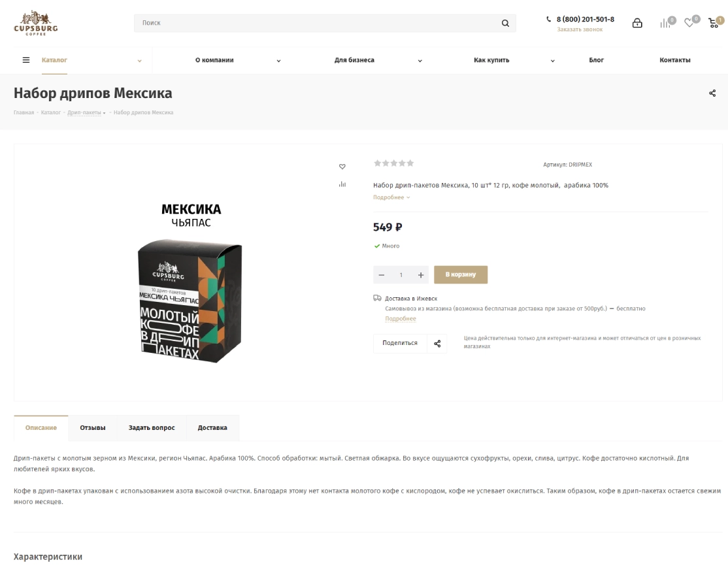Image resolution: width=728 pixels, height=575 pixels.
Task: Open the account lock icon
Action: pos(637,24)
